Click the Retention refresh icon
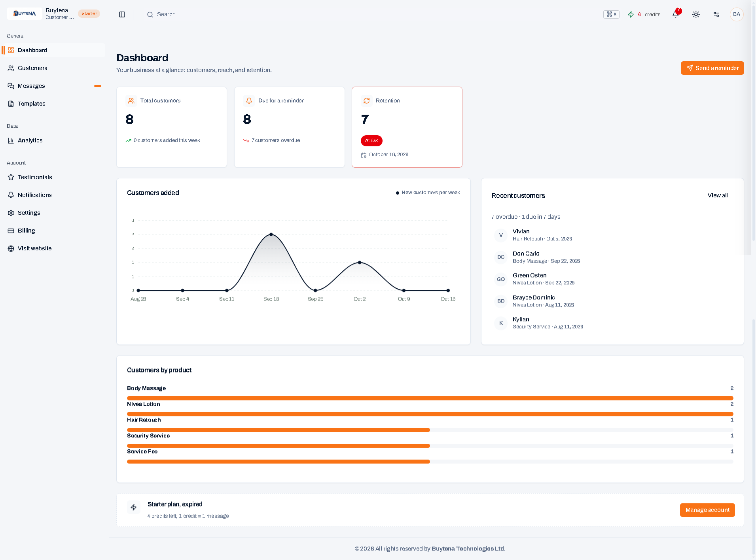The height and width of the screenshot is (560, 756). coord(367,101)
